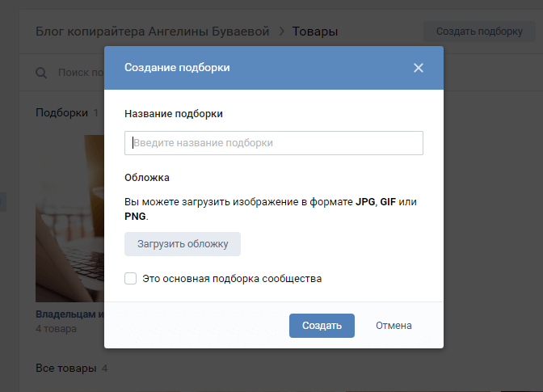Click the 4 товара count text
Viewport: 543px width, 392px height.
point(56,329)
